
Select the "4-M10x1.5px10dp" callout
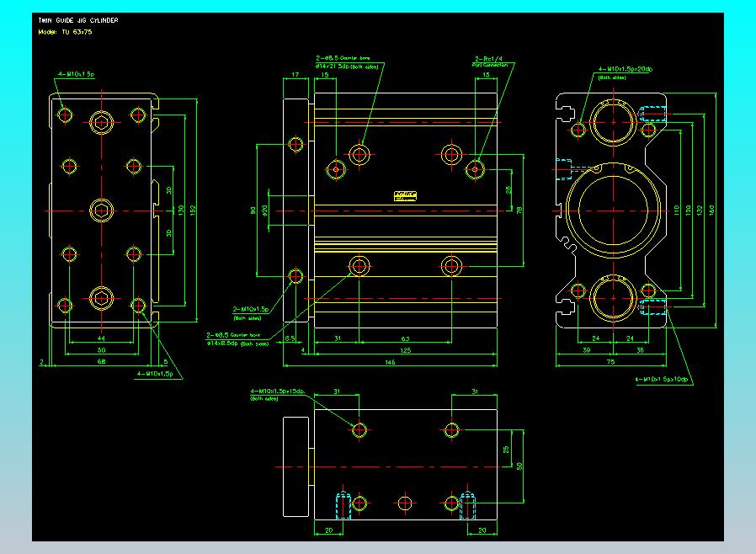coord(662,379)
